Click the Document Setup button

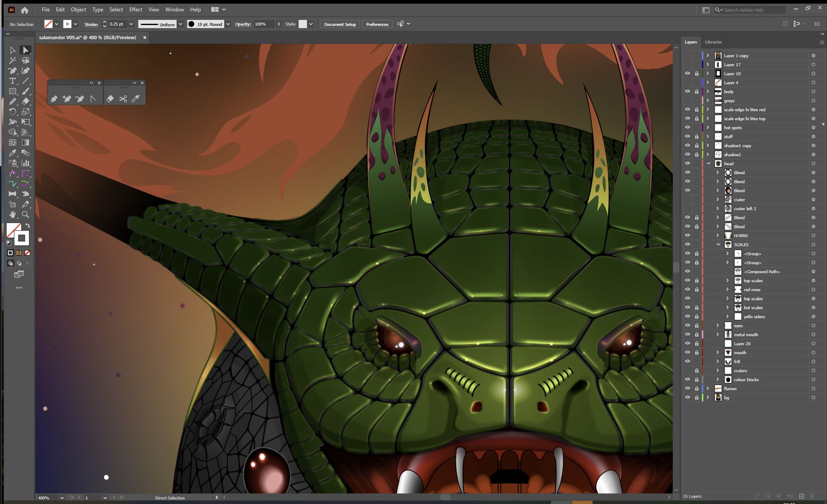[x=340, y=24]
